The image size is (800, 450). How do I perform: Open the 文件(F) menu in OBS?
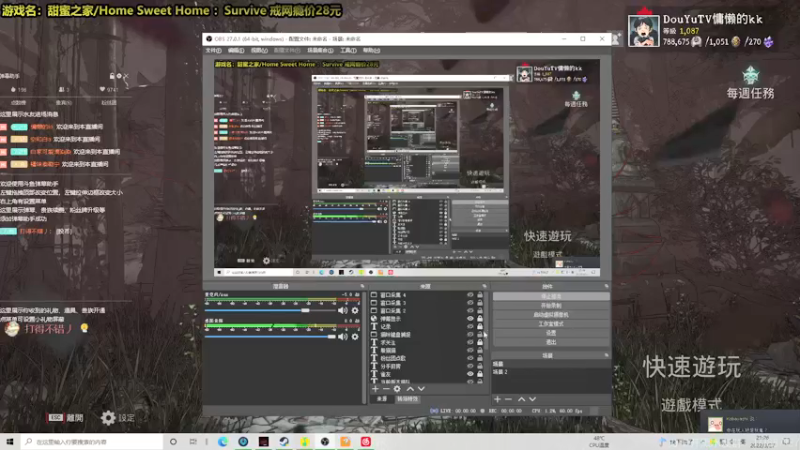coord(213,51)
